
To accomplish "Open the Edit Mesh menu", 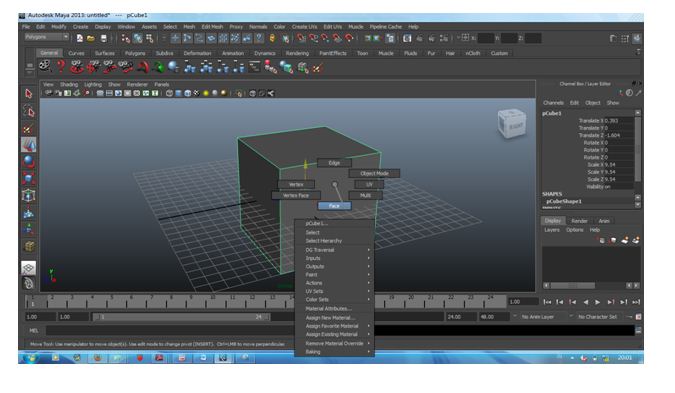I will pyautogui.click(x=212, y=27).
